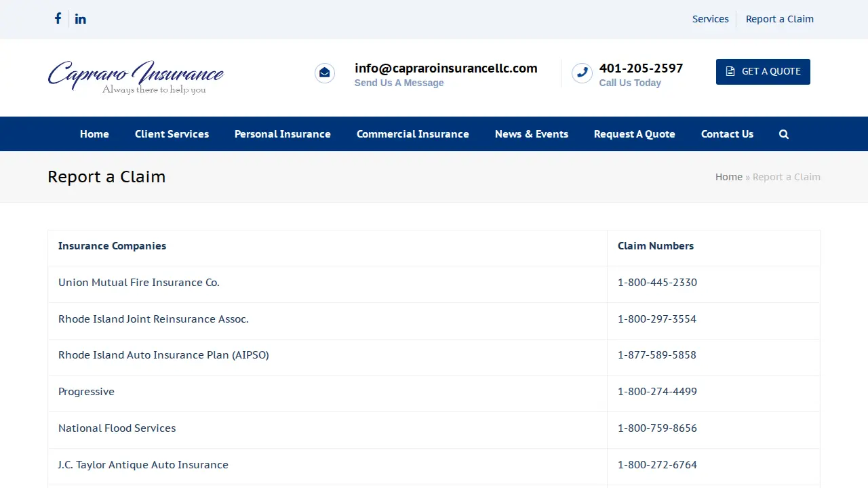This screenshot has height=488, width=868.
Task: Open the Client Services menu
Action: [172, 134]
